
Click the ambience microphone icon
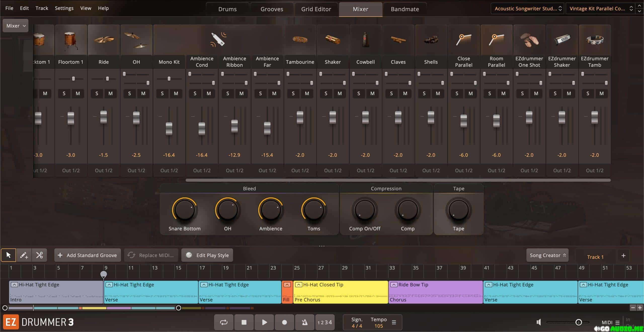(x=218, y=40)
